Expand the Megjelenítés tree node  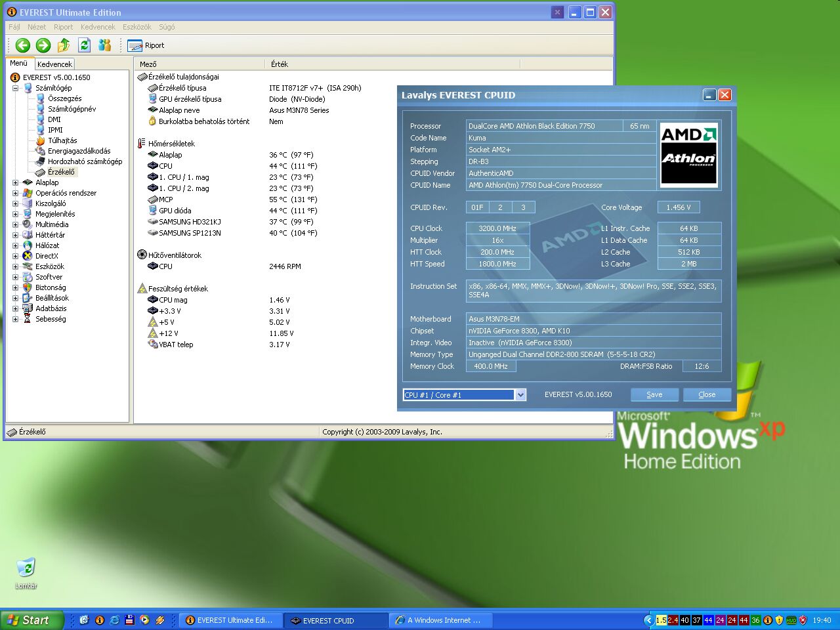pyautogui.click(x=15, y=214)
